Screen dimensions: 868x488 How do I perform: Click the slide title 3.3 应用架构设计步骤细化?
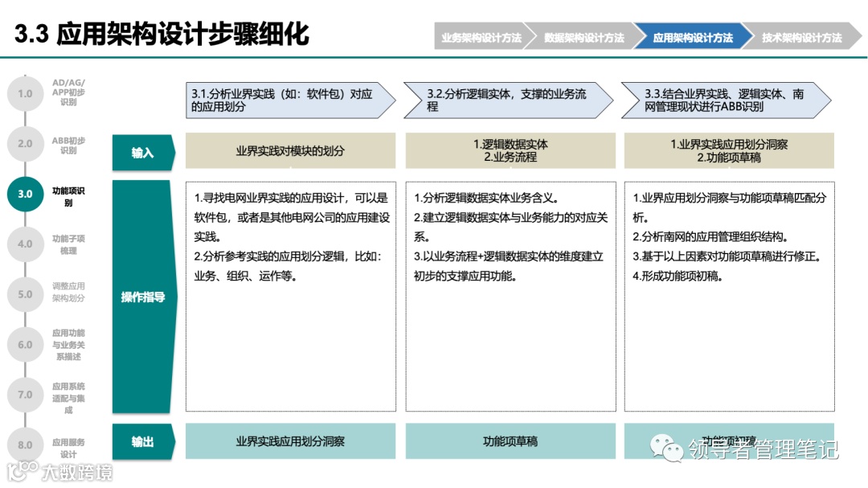coord(162,34)
